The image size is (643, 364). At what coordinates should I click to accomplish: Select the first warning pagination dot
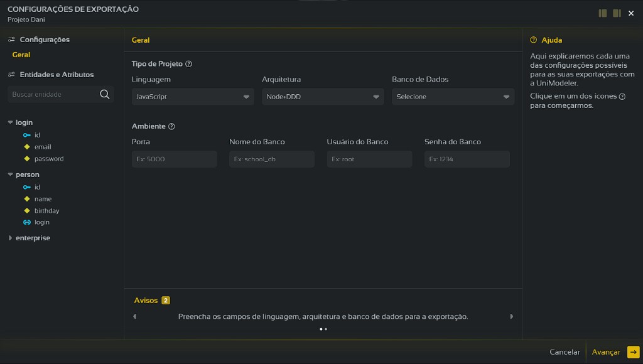pos(321,329)
